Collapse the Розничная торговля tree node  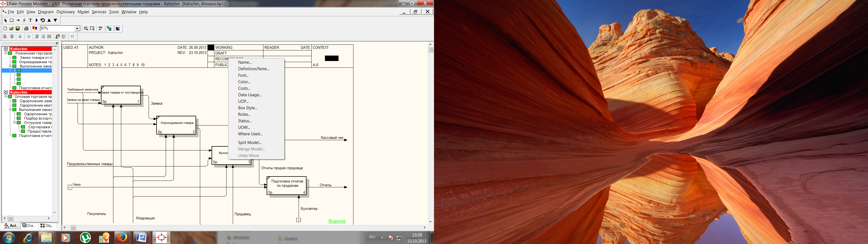6,53
